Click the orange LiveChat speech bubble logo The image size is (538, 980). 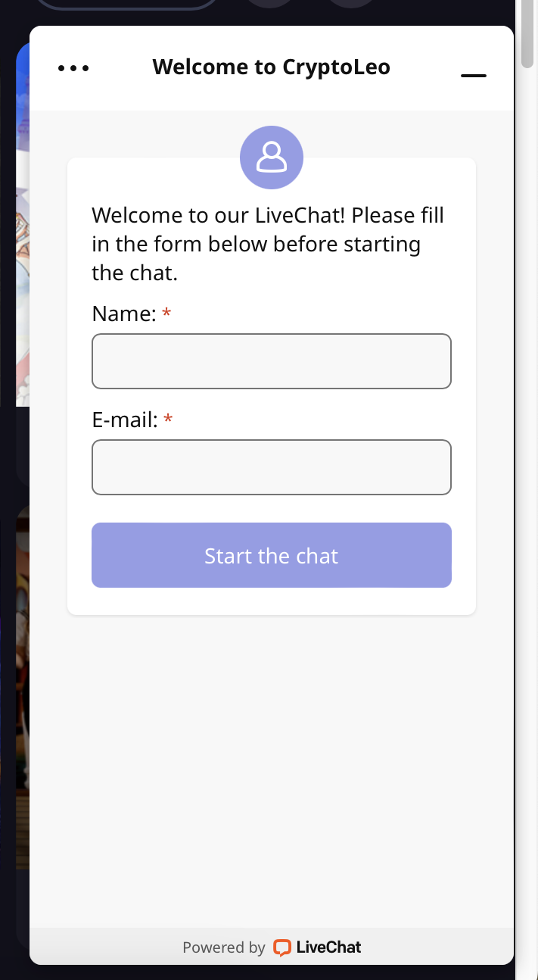pyautogui.click(x=281, y=947)
